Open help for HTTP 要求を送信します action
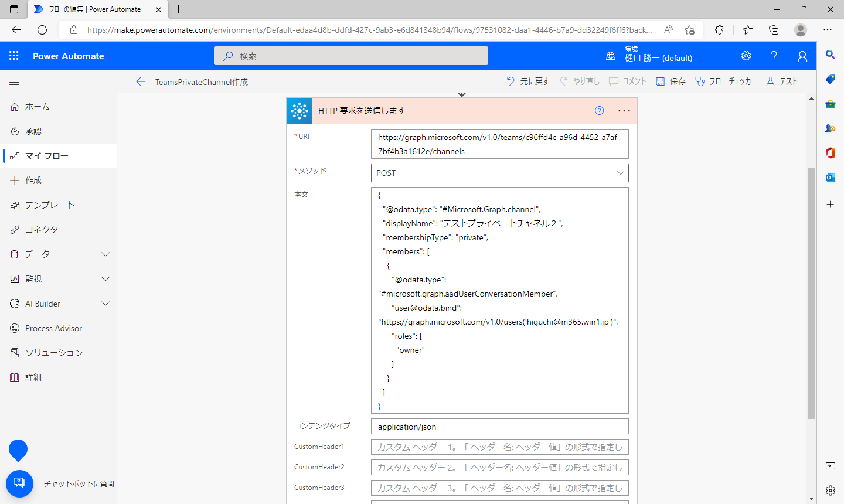This screenshot has width=844, height=504. click(599, 110)
